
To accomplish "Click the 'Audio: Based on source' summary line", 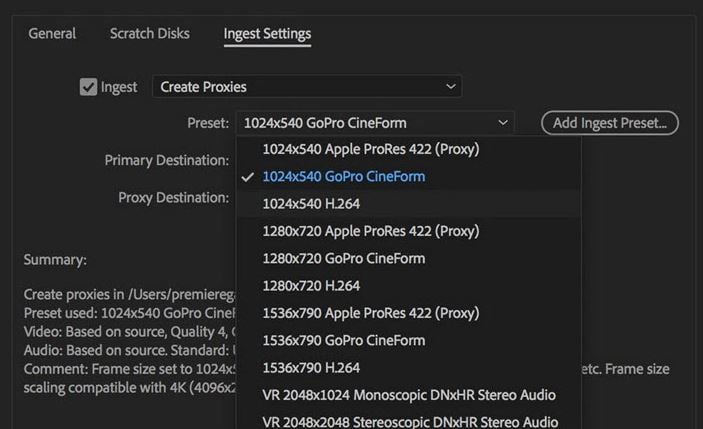I will tap(129, 350).
